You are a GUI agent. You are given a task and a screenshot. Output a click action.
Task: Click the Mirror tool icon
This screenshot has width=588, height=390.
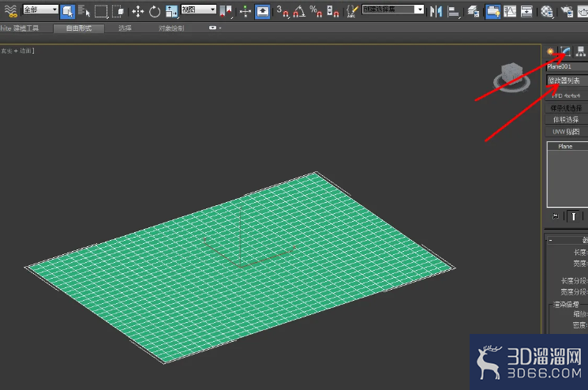(x=436, y=11)
